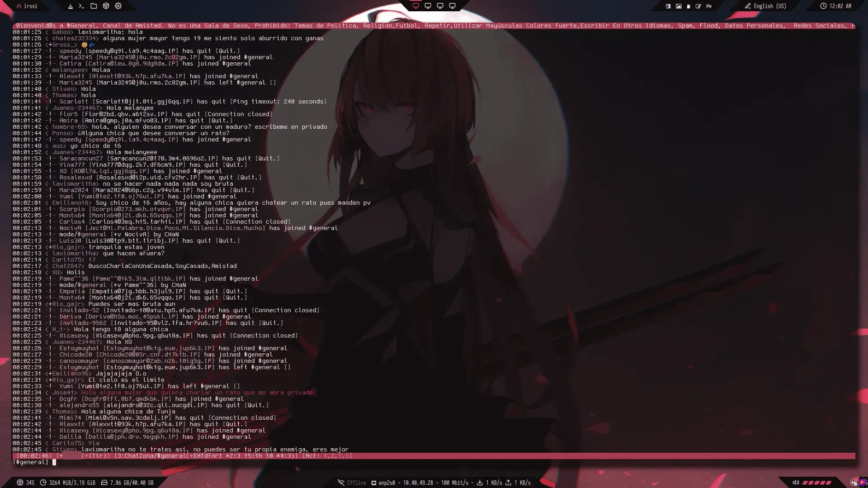Click laxiomaritha's message 'que hacen afuera?'
This screenshot has width=868, height=488.
click(x=88, y=253)
